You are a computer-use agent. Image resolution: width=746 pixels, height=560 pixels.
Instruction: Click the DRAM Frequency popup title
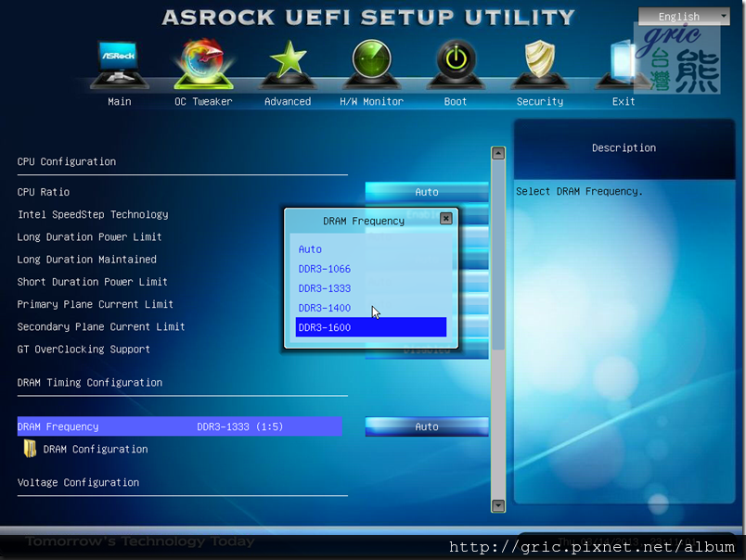(x=364, y=221)
